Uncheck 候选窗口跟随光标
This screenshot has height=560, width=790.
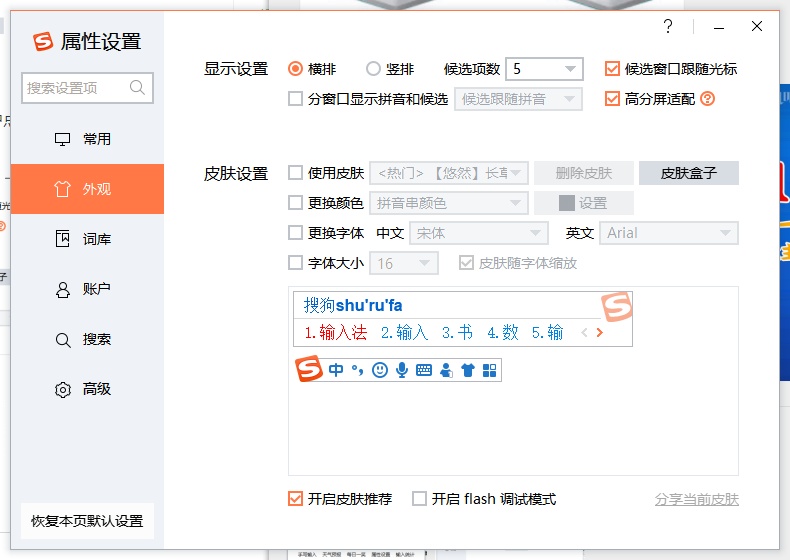(x=612, y=69)
